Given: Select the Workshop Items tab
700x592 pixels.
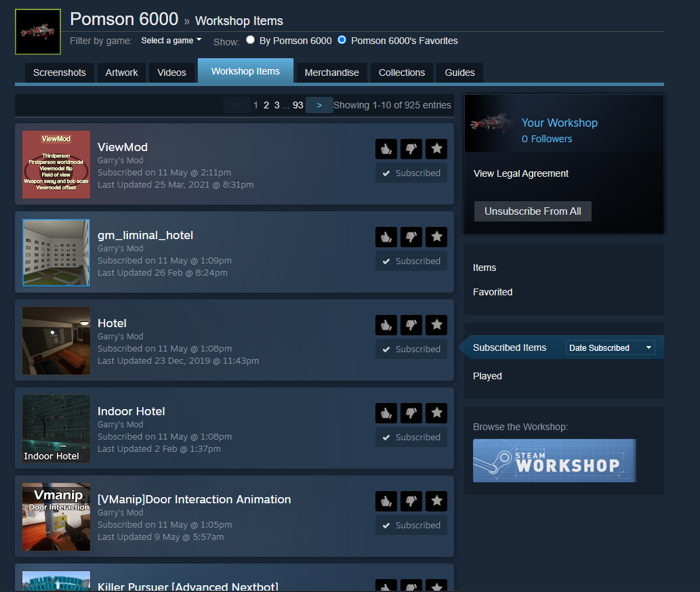Looking at the screenshot, I should pos(245,71).
